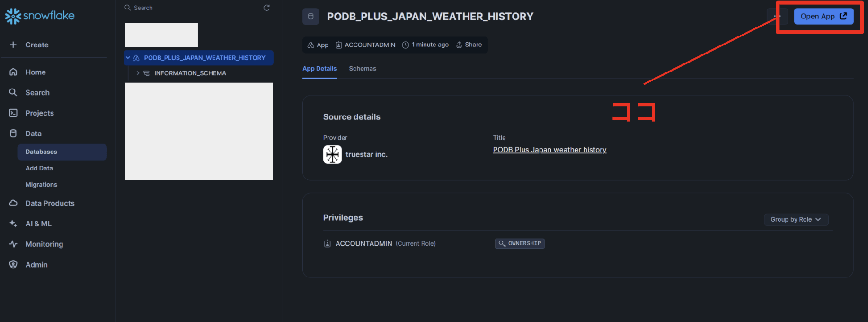
Task: Select Databases in the Data submenu
Action: pos(62,152)
